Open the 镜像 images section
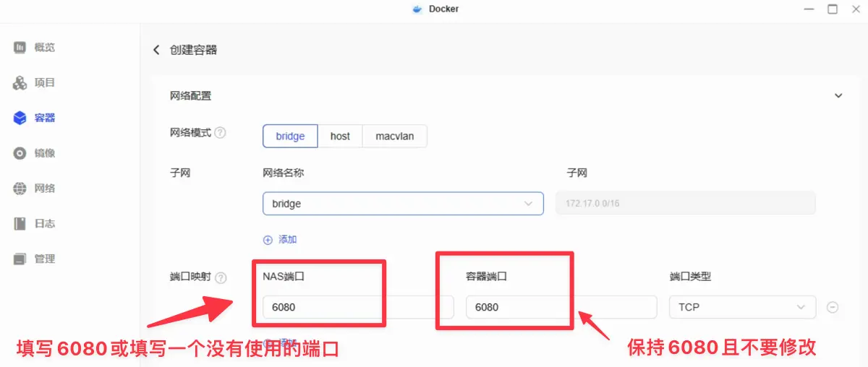The image size is (868, 367). tap(35, 153)
